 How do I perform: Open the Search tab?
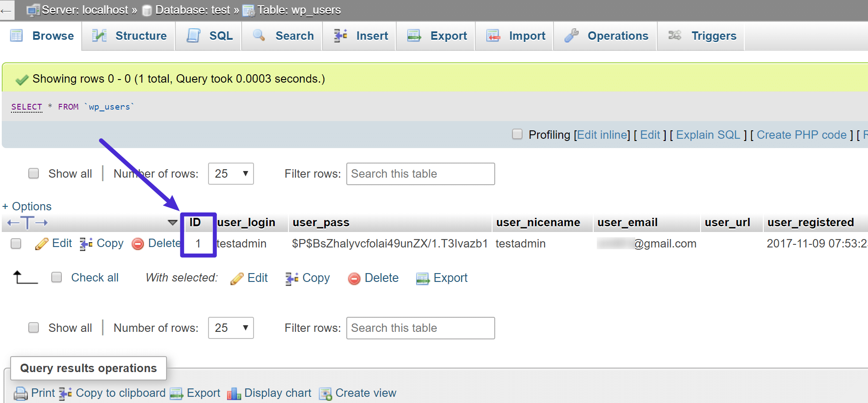282,36
